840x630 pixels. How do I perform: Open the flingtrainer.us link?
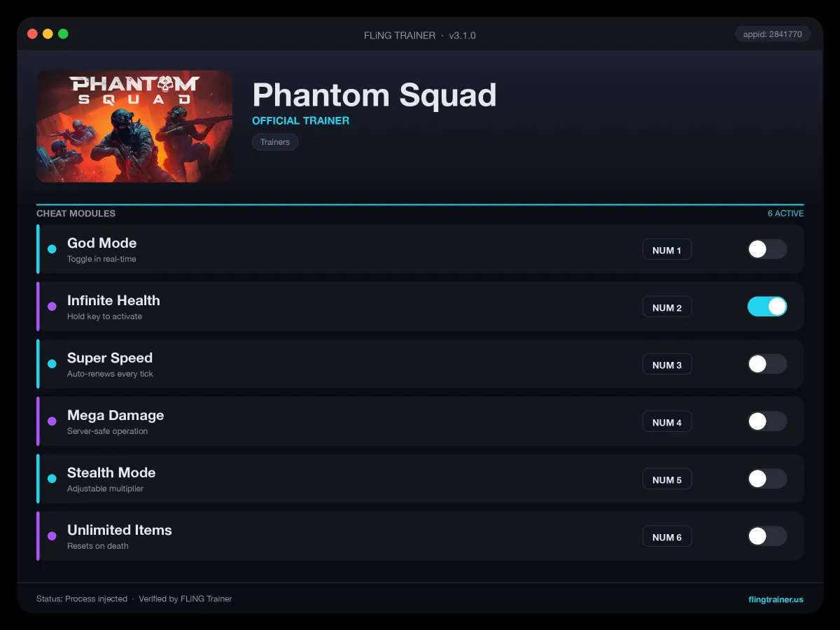[x=776, y=599]
